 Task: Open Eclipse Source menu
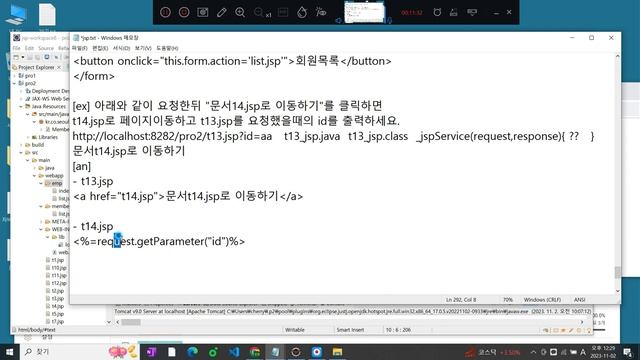click(x=46, y=48)
